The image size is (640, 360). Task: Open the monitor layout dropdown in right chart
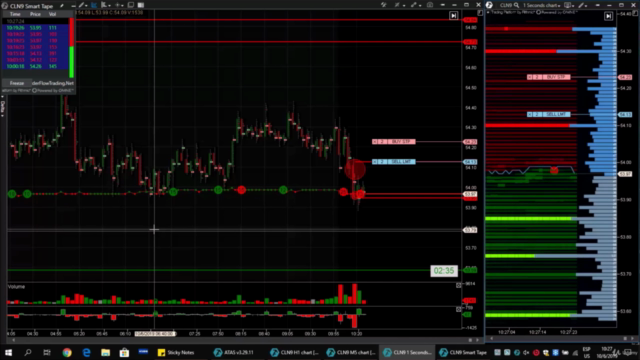pyautogui.click(x=569, y=5)
